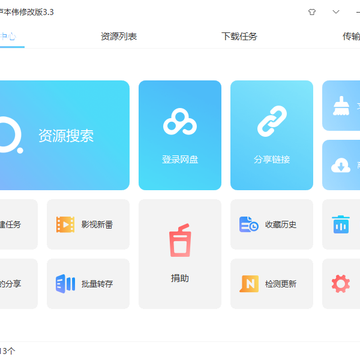This screenshot has height=360, width=360.
Task: Click the cloud download icon
Action: (x=341, y=165)
